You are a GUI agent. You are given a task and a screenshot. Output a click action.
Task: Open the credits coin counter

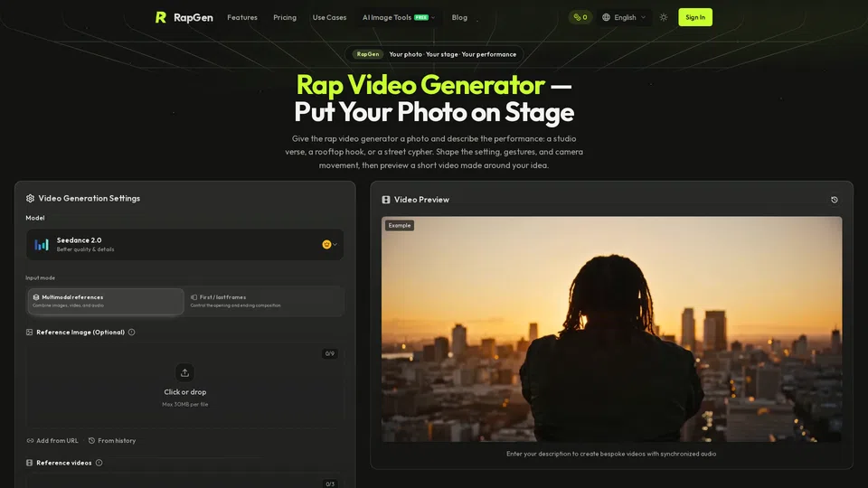580,17
